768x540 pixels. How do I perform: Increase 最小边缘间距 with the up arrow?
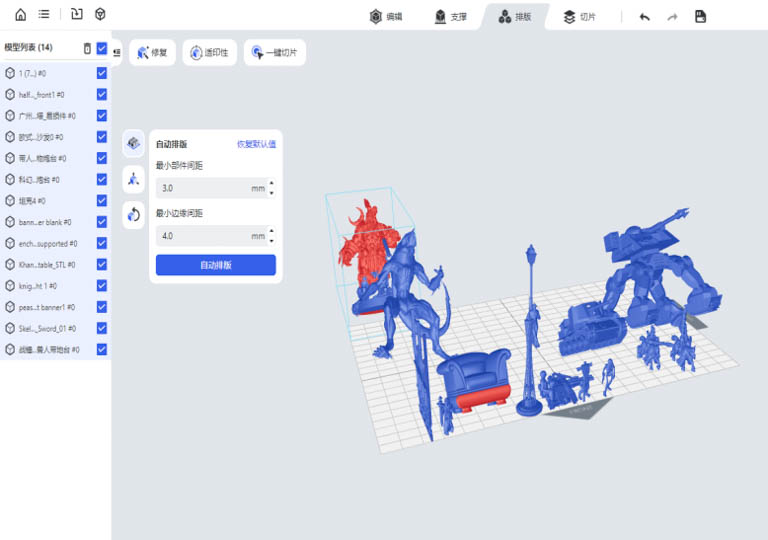point(271,230)
